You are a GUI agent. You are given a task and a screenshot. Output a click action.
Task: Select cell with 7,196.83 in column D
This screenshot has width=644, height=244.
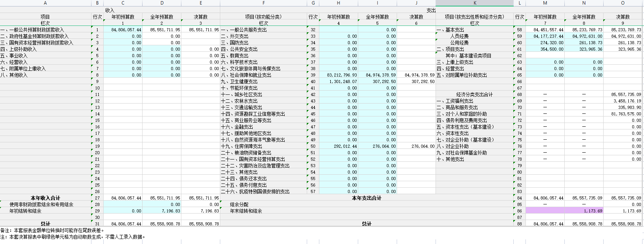162,211
